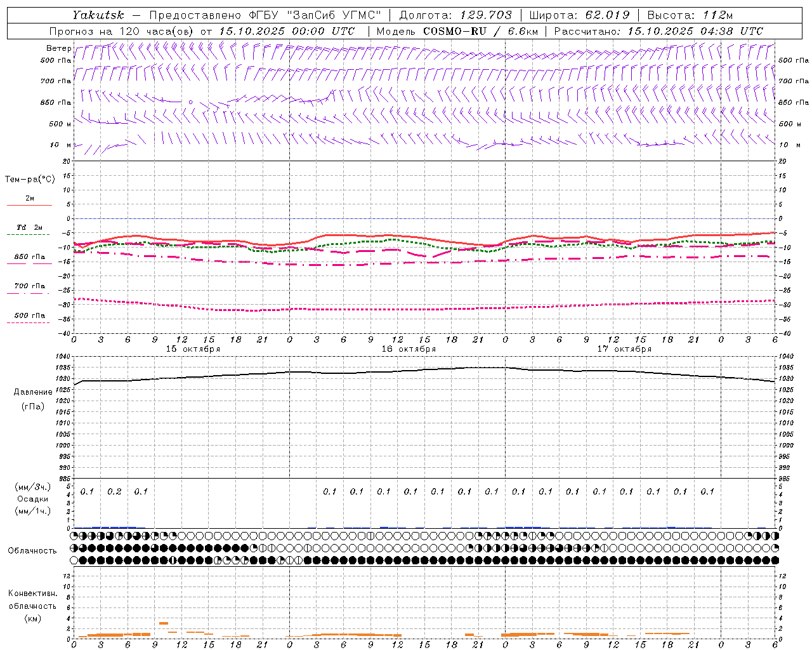Click the (км) unit under convective cloudiness

(x=32, y=618)
